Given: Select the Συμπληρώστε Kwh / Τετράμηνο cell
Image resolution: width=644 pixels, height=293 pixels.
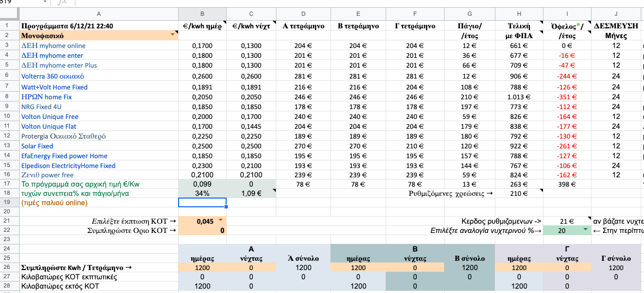Looking at the screenshot, I should (98, 267).
